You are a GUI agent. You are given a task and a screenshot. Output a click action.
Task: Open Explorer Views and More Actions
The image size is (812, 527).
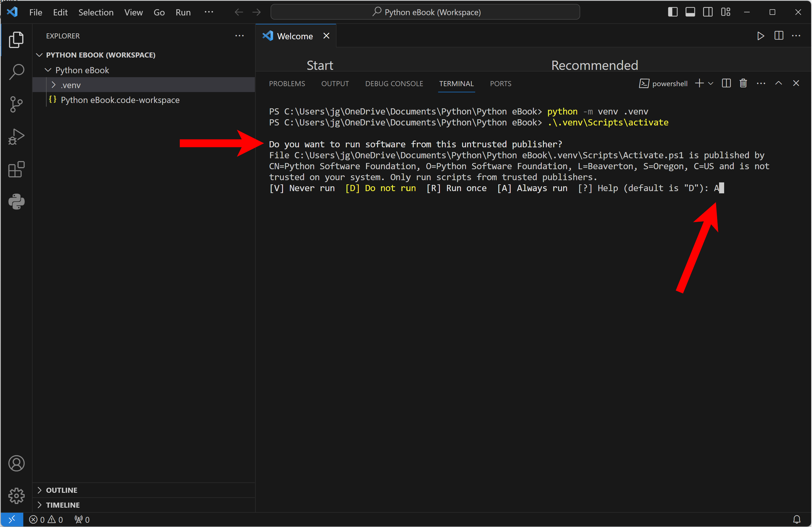(239, 36)
